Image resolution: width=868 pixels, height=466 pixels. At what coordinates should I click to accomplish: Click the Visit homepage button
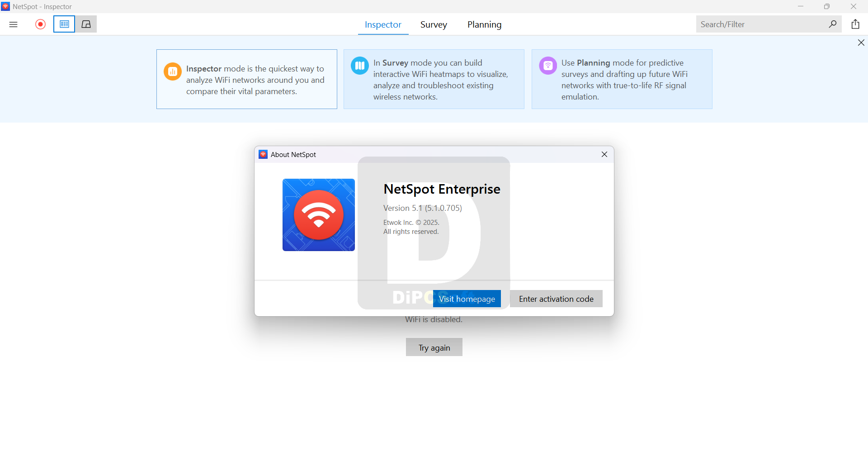[467, 299]
